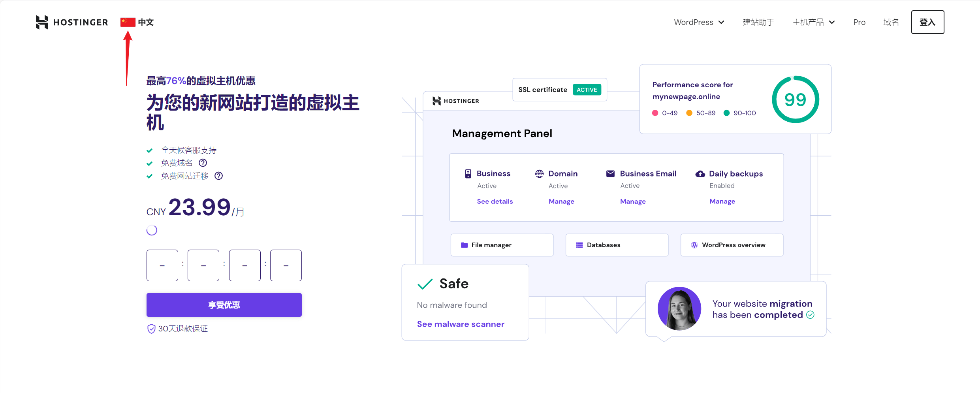Click Manage under Business Email
Screen dimensions: 980x393
[633, 201]
